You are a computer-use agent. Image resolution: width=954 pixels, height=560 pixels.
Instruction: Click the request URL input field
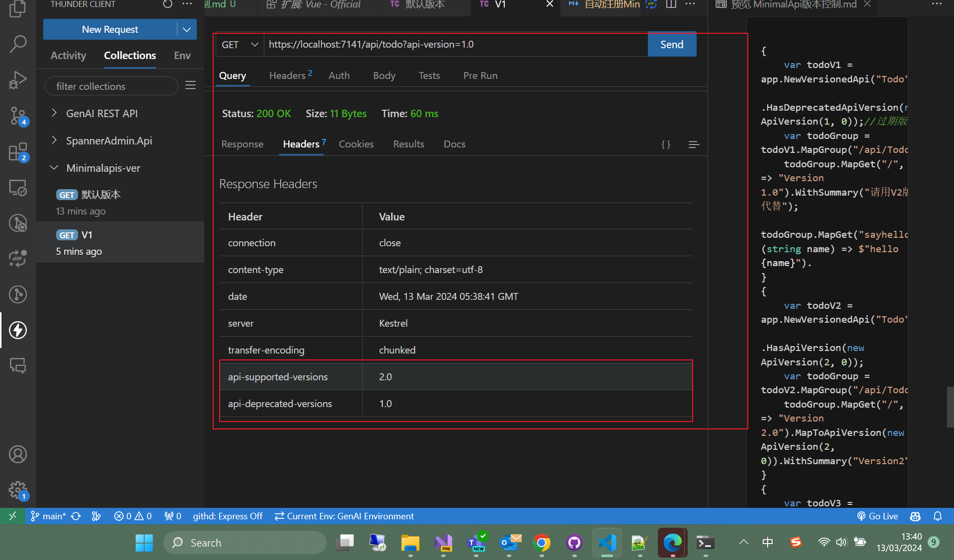(456, 45)
